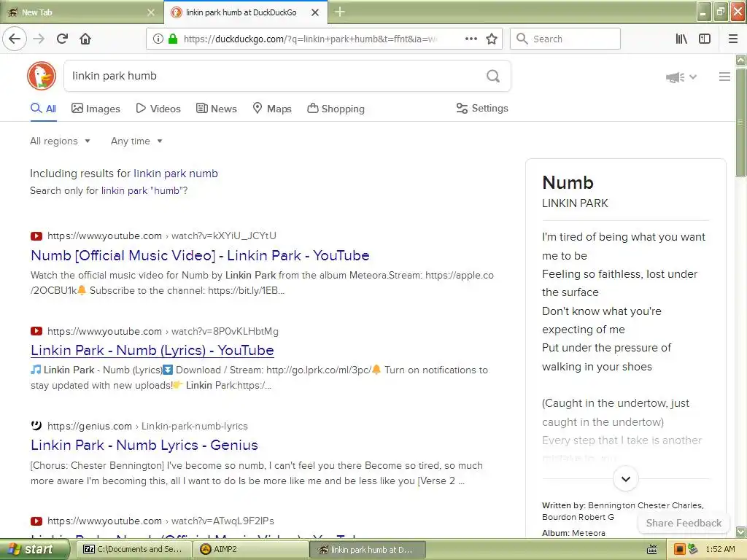Click the green padlock security icon
Screen dimensions: 747x560
[x=173, y=39]
